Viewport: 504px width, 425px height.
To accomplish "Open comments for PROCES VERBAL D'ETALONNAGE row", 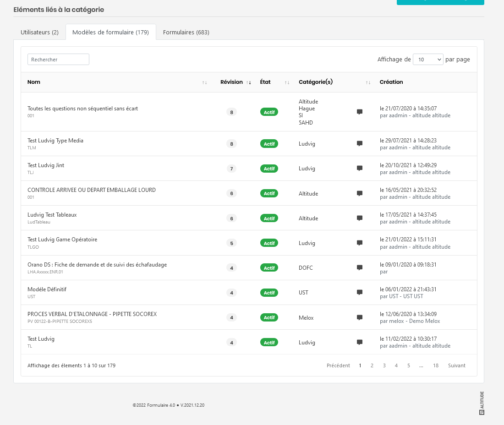I will tap(360, 317).
